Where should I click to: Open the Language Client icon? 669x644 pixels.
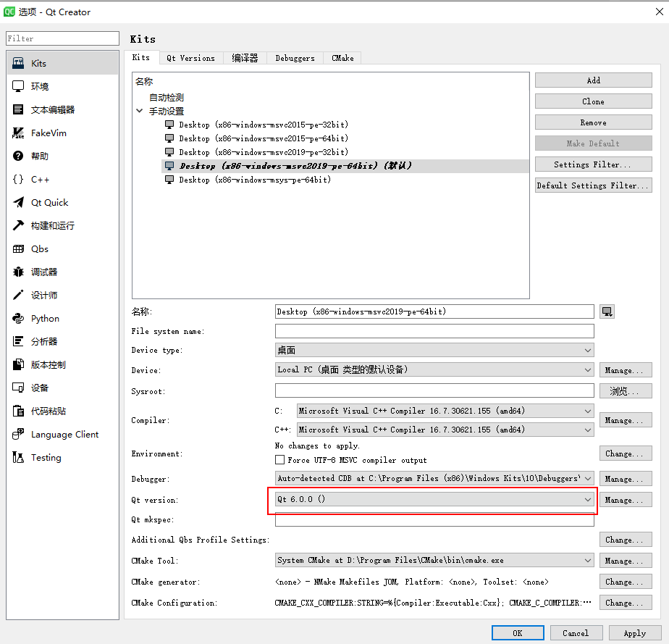[18, 434]
